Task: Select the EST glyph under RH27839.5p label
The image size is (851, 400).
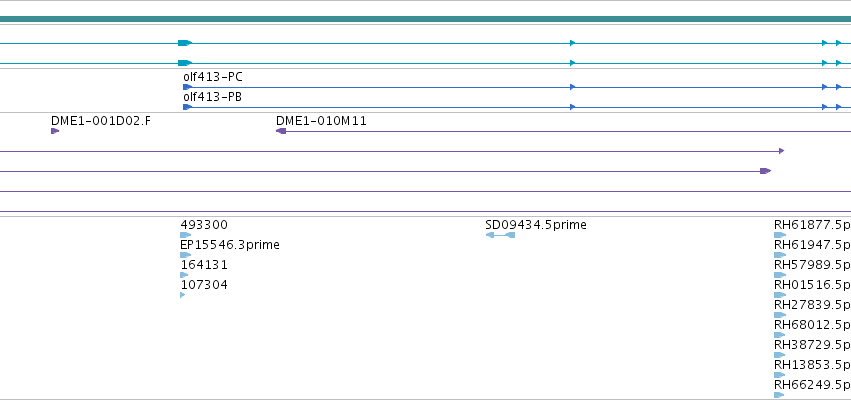Action: [780, 315]
